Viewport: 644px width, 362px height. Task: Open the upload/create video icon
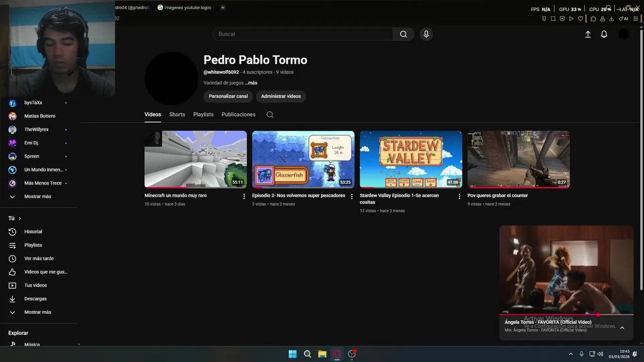pos(588,34)
